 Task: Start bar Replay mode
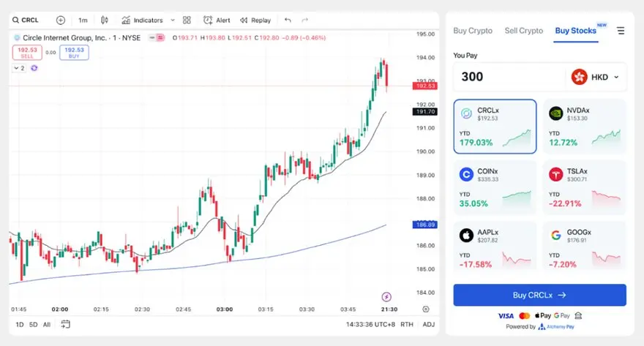click(x=255, y=20)
